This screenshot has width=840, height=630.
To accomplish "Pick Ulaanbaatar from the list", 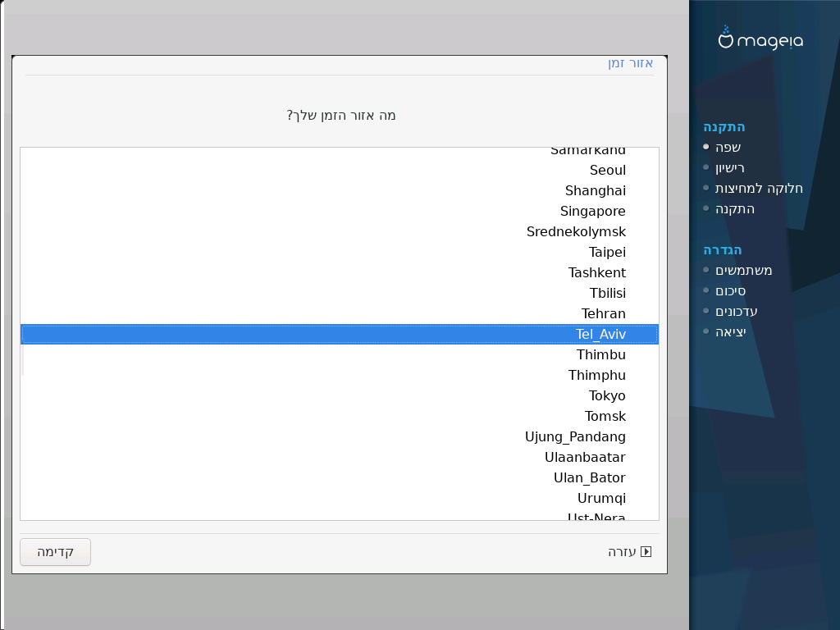I will pos(340,458).
